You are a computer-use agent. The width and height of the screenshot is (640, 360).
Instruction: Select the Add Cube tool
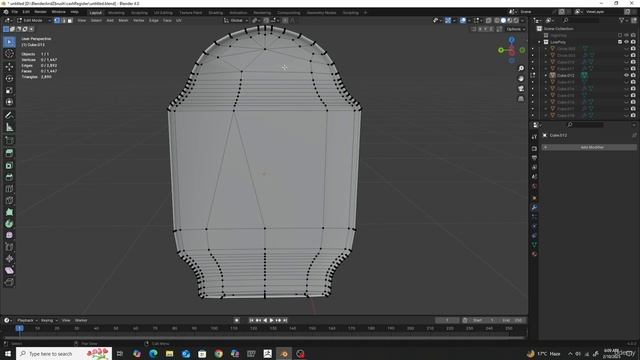(x=9, y=141)
